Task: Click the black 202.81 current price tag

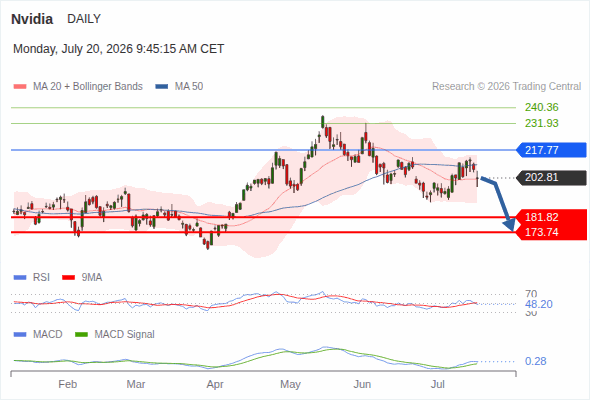Action: click(551, 177)
